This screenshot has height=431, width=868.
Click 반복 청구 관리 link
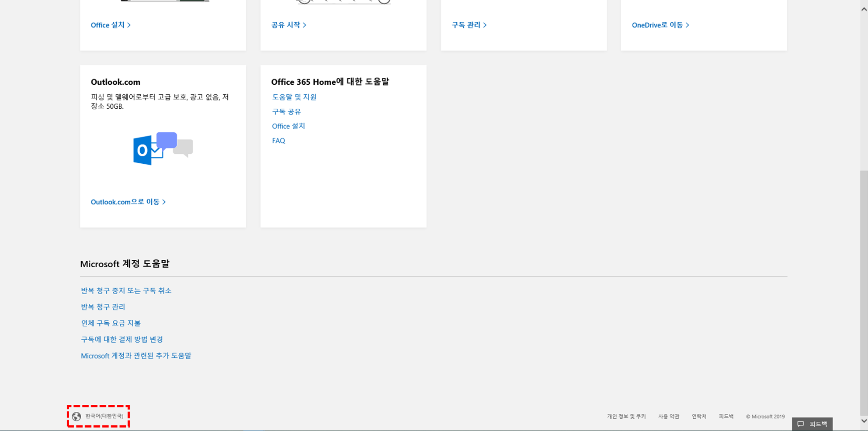(103, 307)
